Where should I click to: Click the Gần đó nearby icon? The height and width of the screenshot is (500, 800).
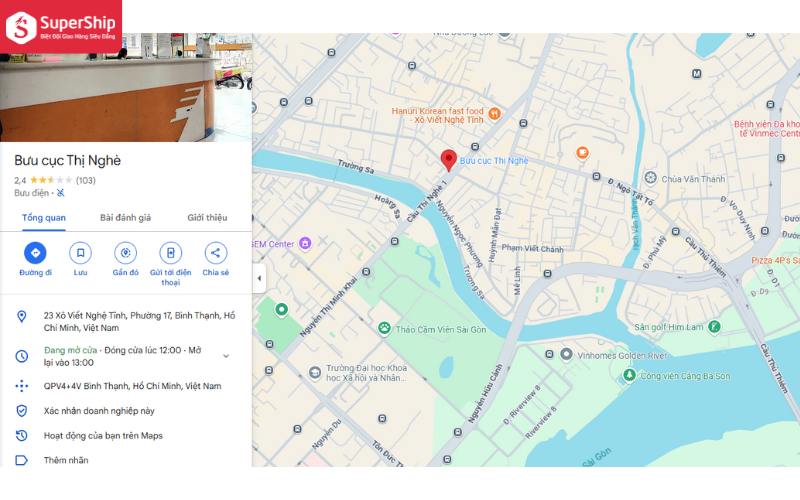126,253
